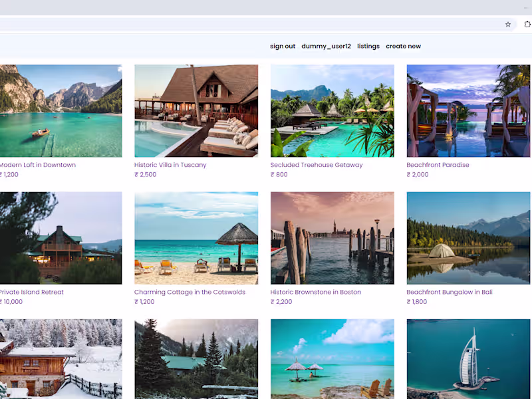Open the Historic Villa in Tuscany photo
Screen dimensions: 532x399
(x=196, y=110)
